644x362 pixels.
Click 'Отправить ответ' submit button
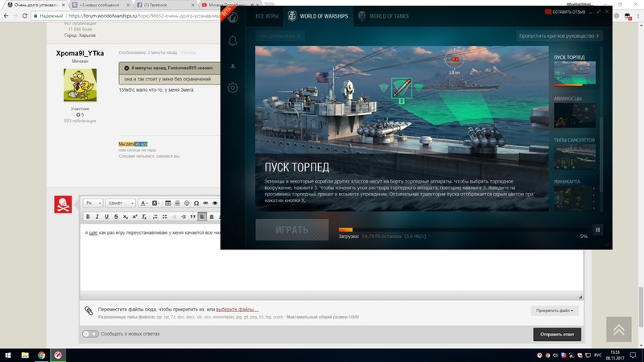[x=557, y=335]
